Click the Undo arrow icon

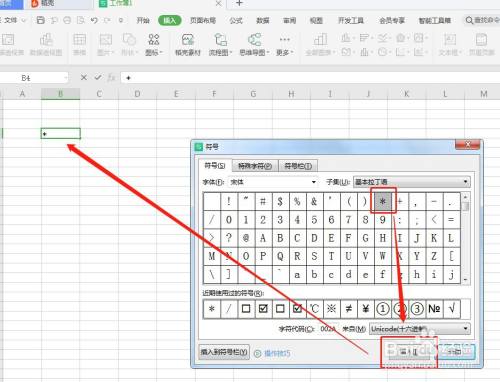pyautogui.click(x=94, y=20)
